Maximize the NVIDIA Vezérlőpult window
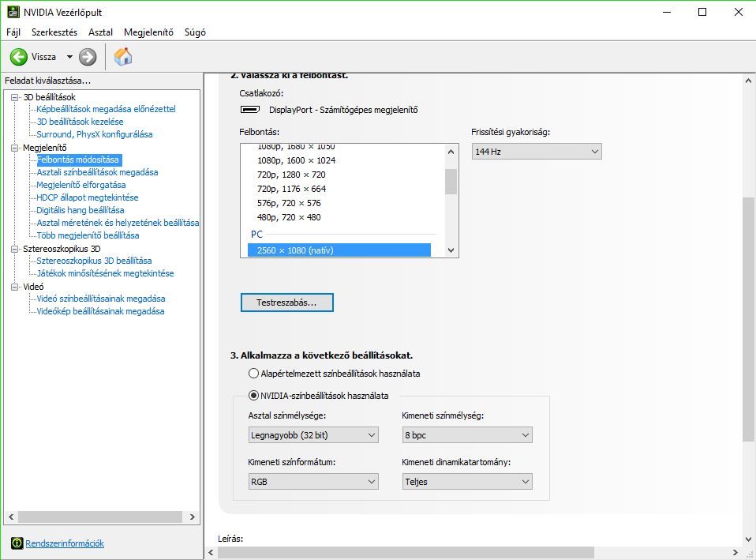 (x=702, y=12)
